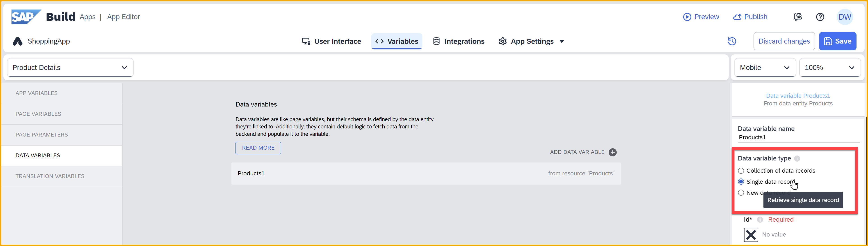
Task: Click the READ MORE button
Action: (258, 148)
